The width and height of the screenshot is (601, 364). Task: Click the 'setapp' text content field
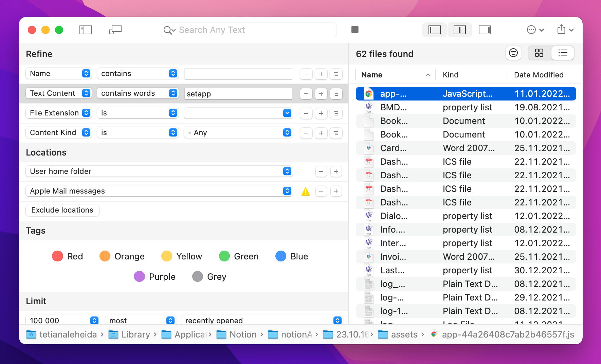pos(238,94)
